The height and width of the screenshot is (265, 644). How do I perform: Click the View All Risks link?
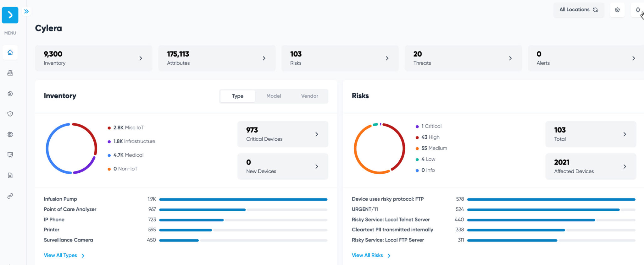tap(371, 255)
